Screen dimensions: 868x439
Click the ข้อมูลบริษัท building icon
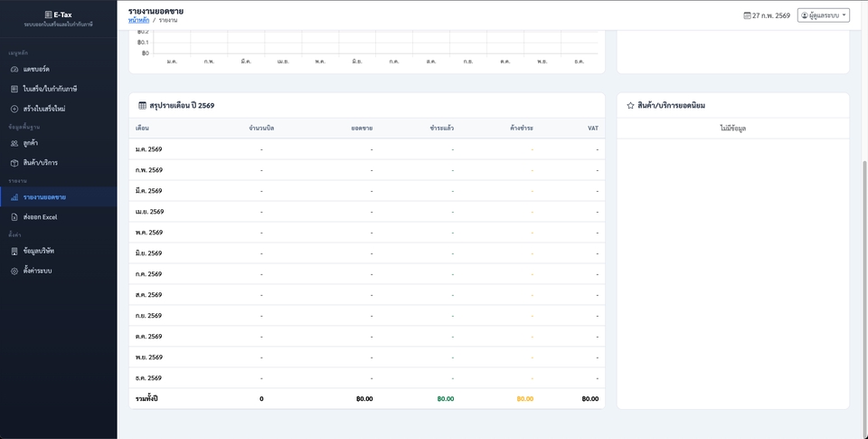(14, 251)
